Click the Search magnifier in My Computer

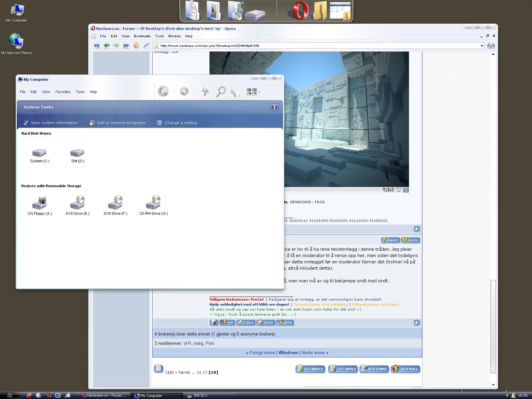point(221,91)
